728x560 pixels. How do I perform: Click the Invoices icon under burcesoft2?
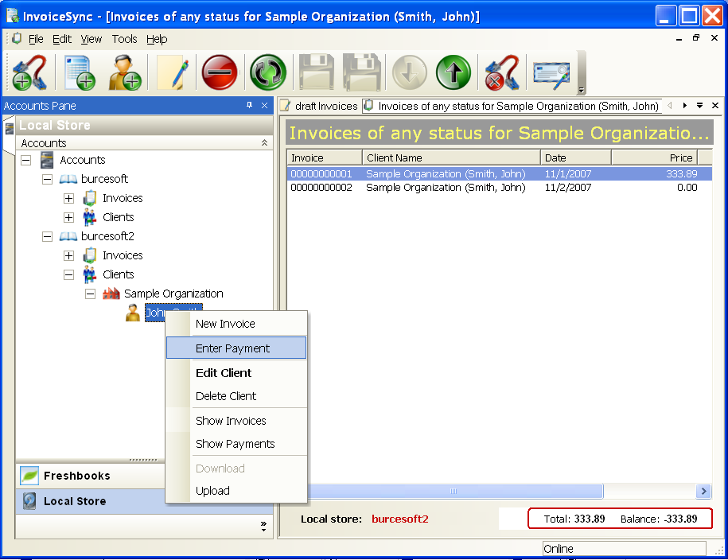[90, 255]
